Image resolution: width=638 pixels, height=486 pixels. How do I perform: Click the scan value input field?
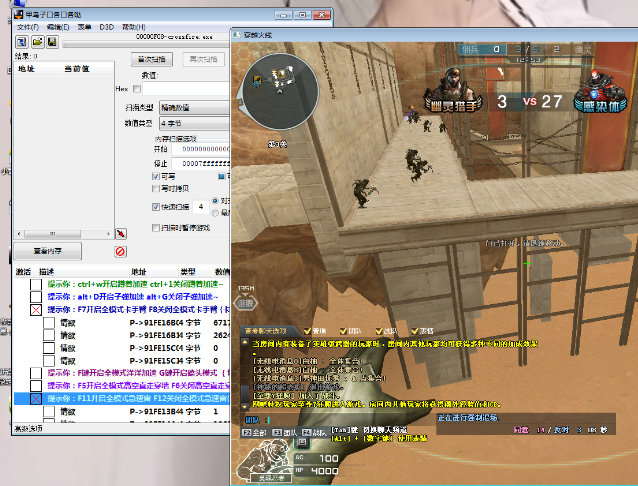(186, 88)
